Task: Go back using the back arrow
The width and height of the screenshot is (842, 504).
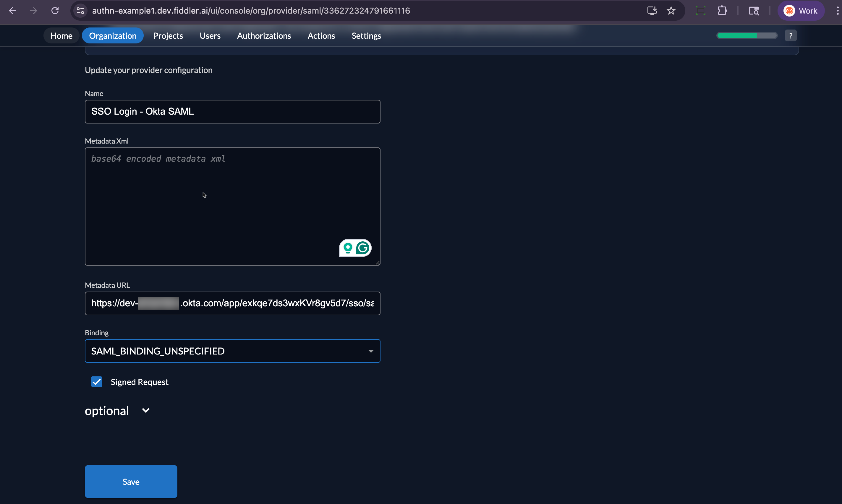Action: (x=13, y=11)
